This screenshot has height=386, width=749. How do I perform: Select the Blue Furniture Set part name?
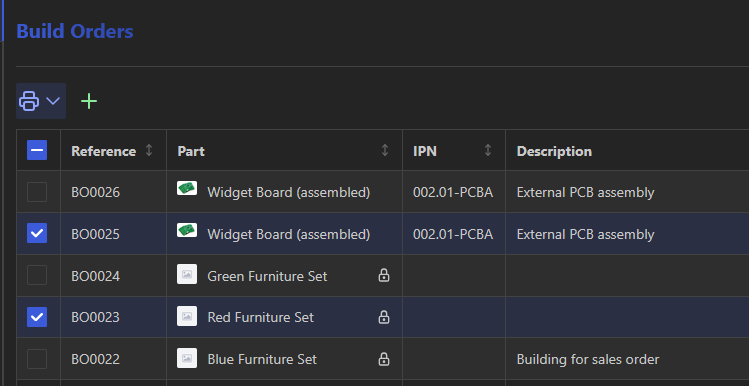262,359
